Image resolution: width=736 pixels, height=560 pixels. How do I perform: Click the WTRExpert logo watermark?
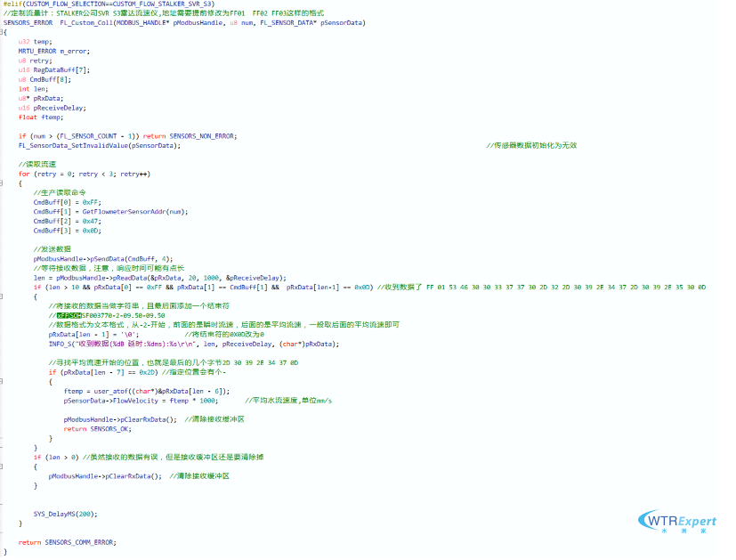pyautogui.click(x=672, y=523)
